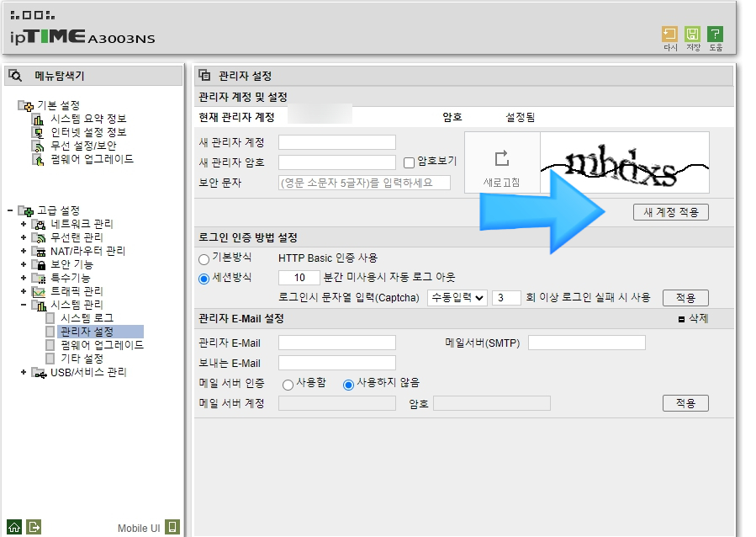This screenshot has width=756, height=537.
Task: Expand the 네트워크 관리 node
Action: click(24, 224)
